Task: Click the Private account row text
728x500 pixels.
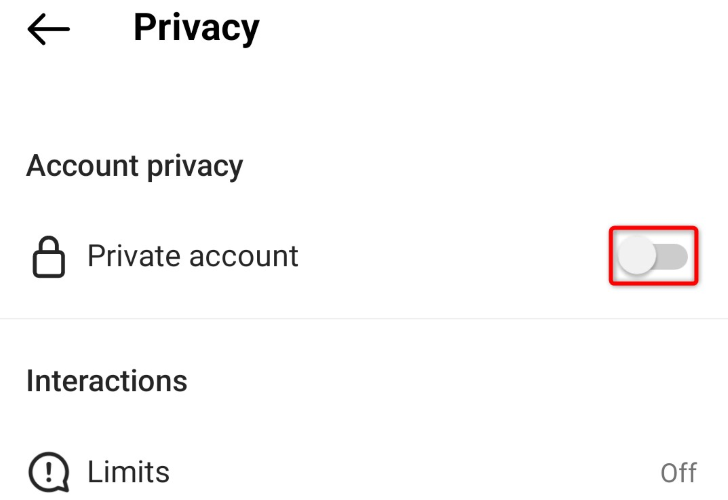Action: pos(192,256)
